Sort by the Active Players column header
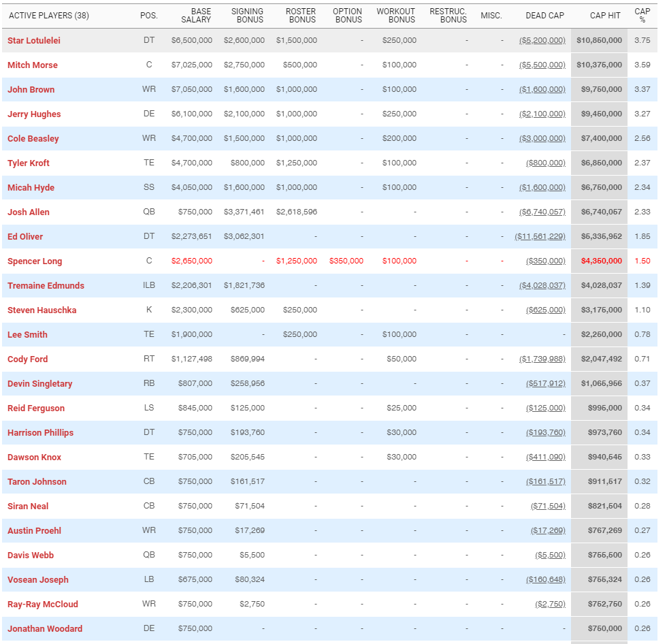The width and height of the screenshot is (667, 644). tap(49, 16)
